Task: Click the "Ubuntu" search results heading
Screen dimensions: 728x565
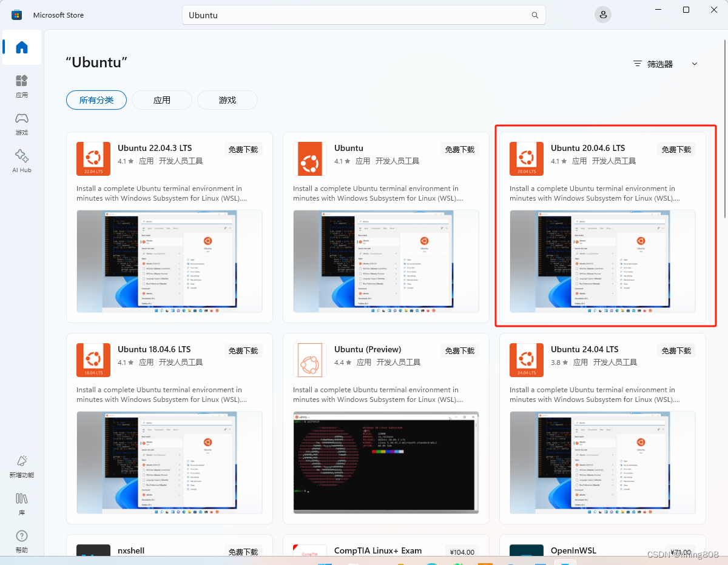Action: pos(96,62)
